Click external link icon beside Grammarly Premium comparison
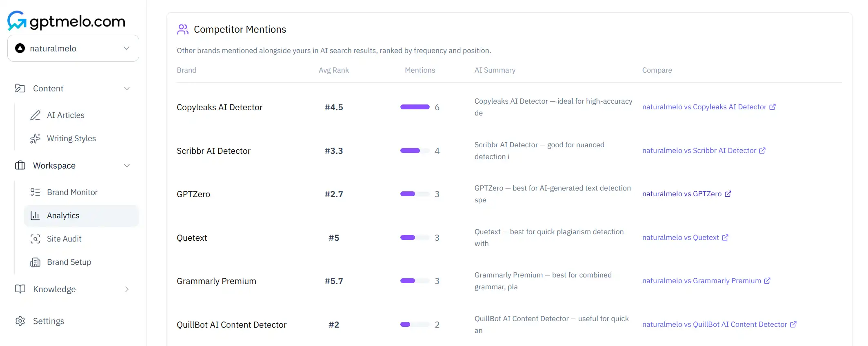Image resolution: width=868 pixels, height=346 pixels. tap(767, 281)
